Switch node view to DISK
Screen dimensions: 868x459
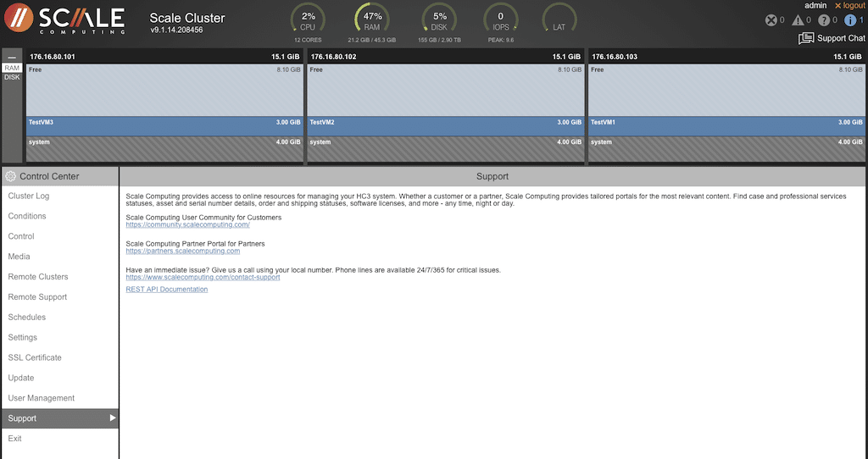pos(12,77)
